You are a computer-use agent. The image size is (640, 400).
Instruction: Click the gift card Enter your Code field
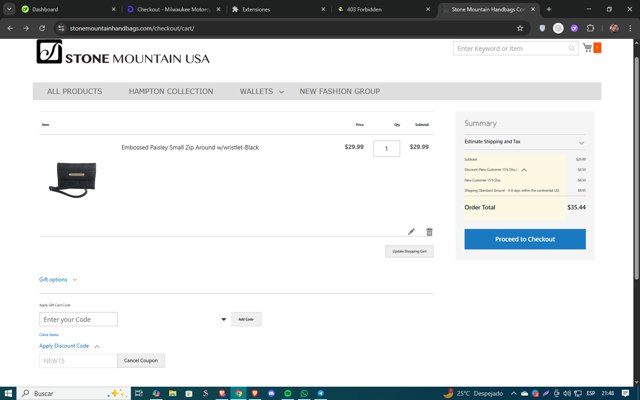78,319
